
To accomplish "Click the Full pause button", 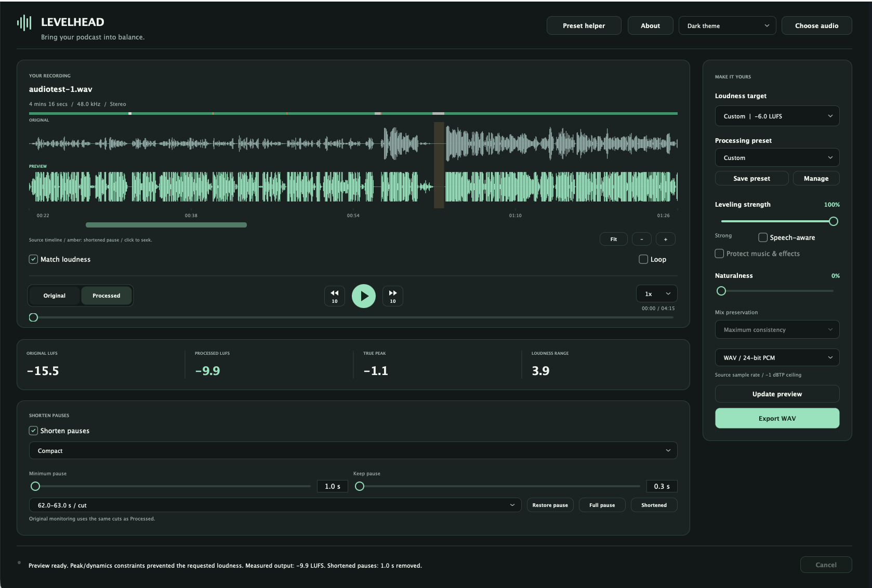I will click(x=602, y=505).
